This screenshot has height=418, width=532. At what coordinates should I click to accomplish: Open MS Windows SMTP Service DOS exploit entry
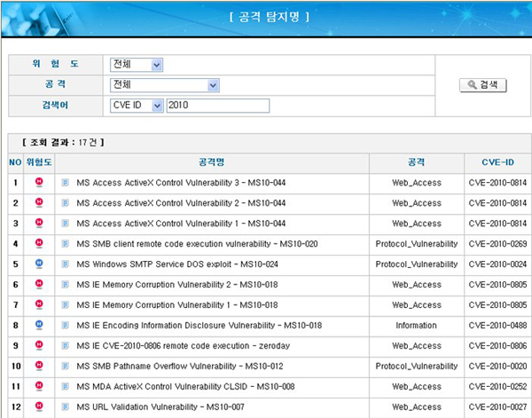tap(177, 264)
